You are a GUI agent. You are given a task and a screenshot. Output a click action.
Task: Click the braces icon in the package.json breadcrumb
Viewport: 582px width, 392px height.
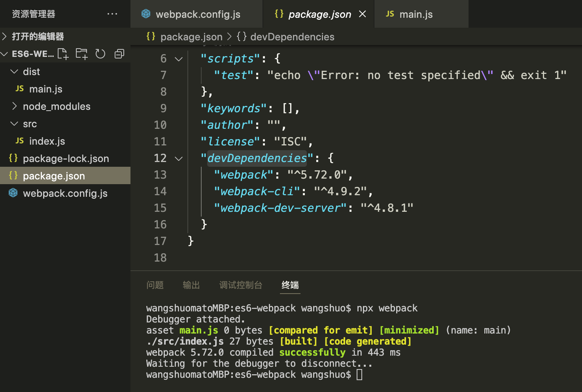[x=151, y=36]
